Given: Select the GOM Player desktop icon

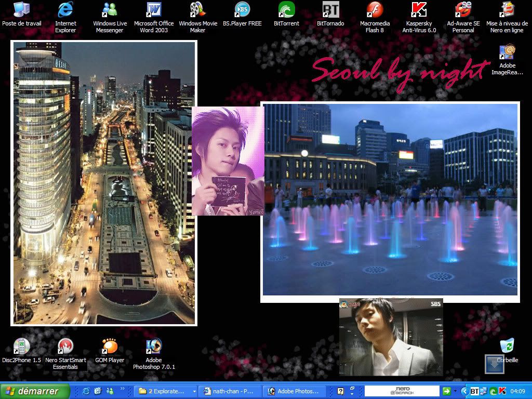Looking at the screenshot, I should click(110, 351).
